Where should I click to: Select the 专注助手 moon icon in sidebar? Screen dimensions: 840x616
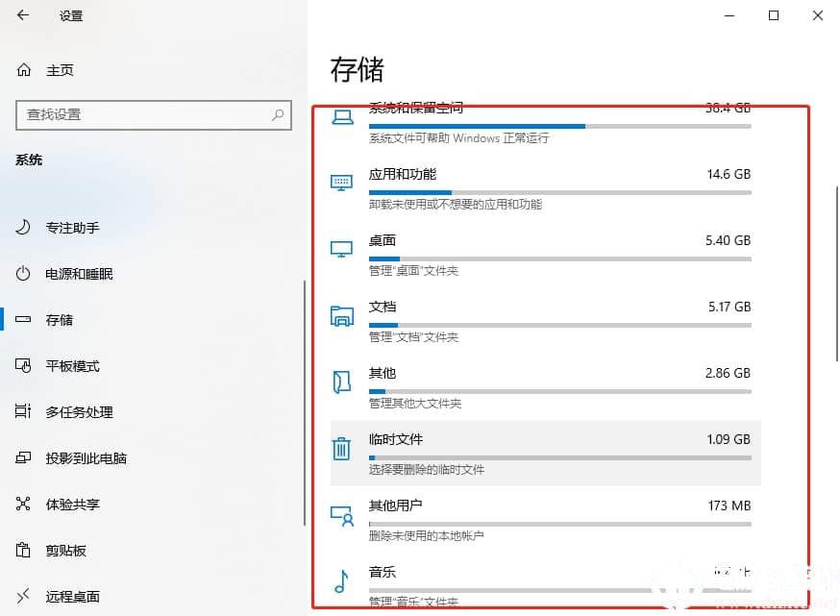coord(24,228)
